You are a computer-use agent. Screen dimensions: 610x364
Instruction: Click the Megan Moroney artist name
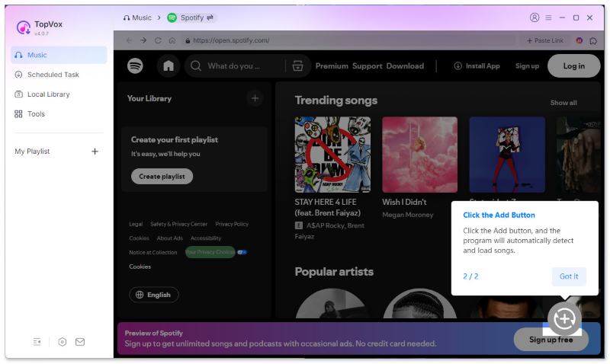pyautogui.click(x=408, y=215)
